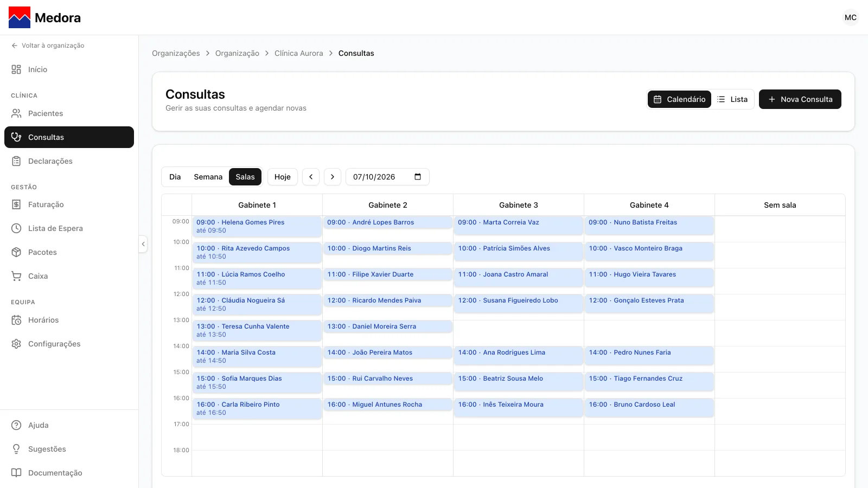Select the Semana calendar view
Viewport: 868px width, 488px height.
point(208,177)
